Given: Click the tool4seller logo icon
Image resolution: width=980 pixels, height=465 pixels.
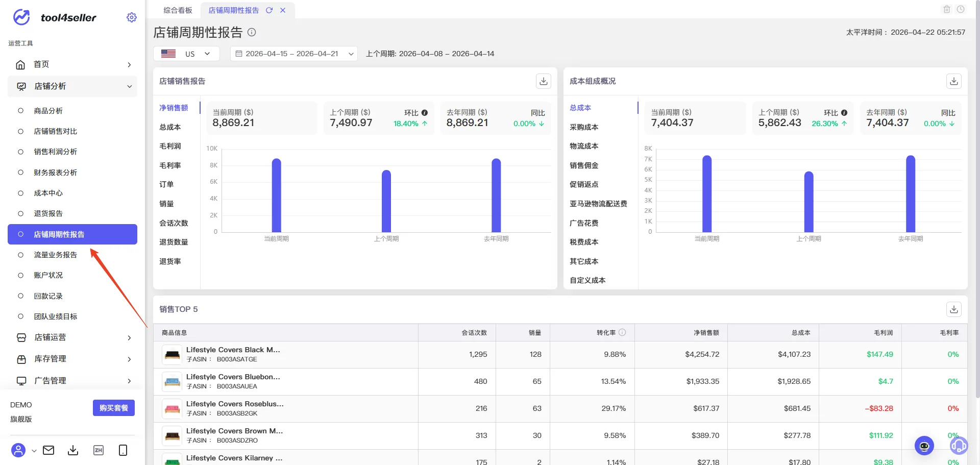Looking at the screenshot, I should click(x=21, y=17).
